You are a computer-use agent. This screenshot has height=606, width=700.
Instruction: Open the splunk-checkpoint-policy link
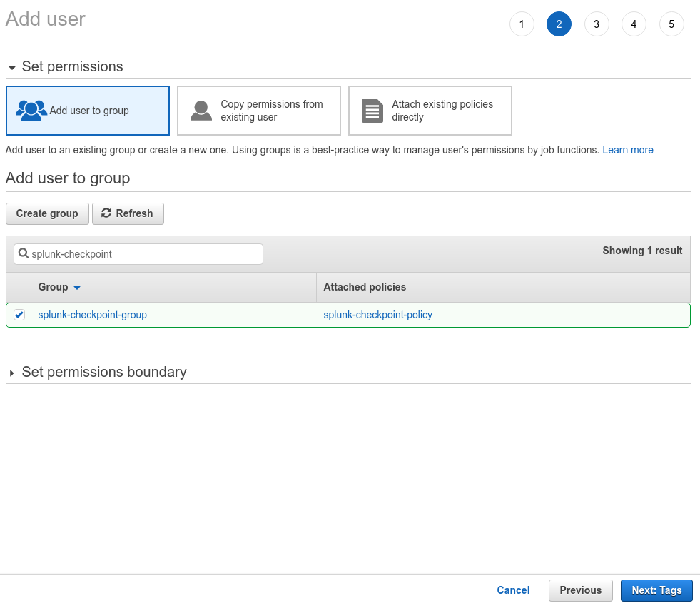(x=377, y=315)
